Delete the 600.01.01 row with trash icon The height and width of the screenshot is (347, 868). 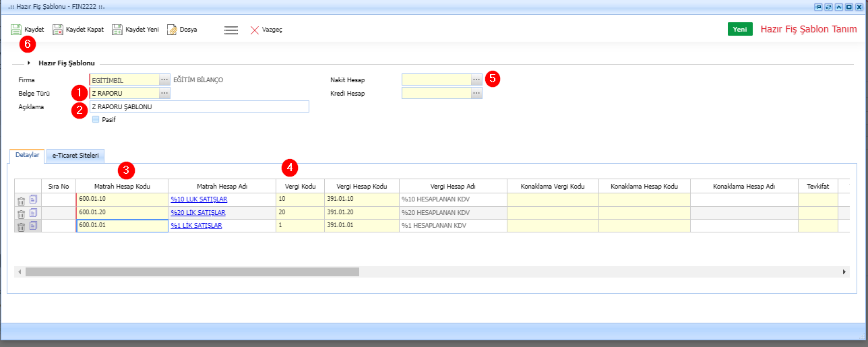pos(21,226)
